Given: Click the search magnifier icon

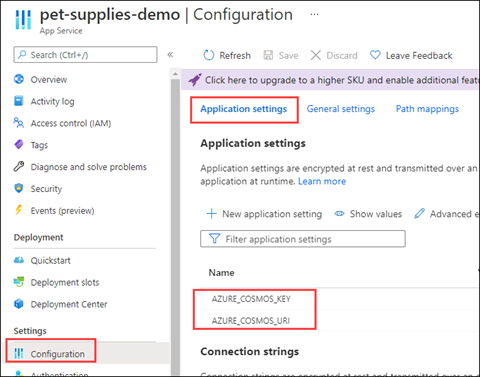Looking at the screenshot, I should pyautogui.click(x=22, y=54).
